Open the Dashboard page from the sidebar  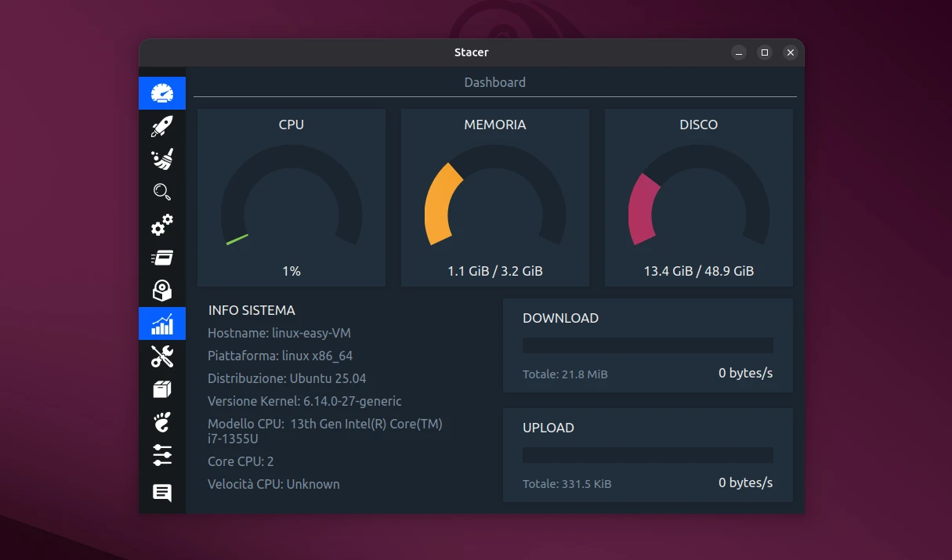(162, 92)
